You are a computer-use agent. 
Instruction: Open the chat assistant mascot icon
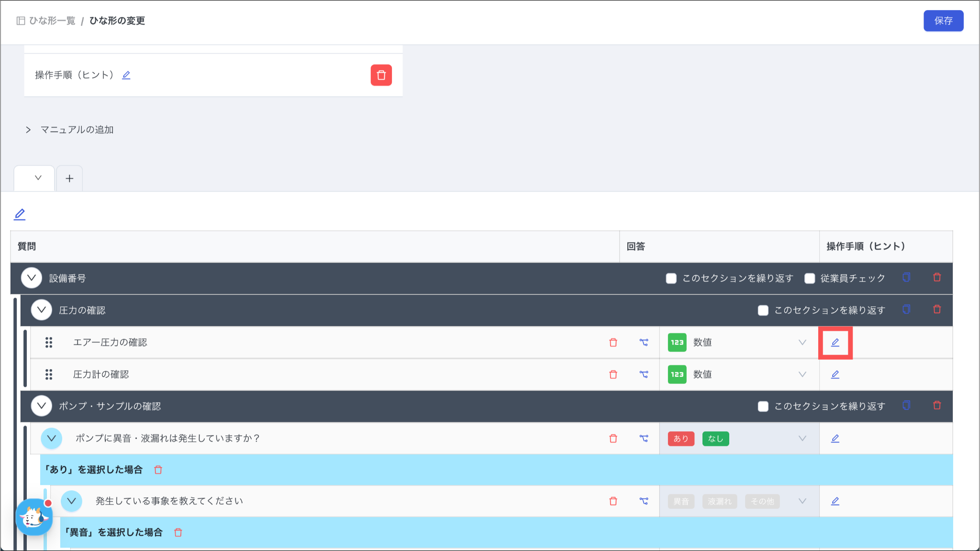point(33,517)
